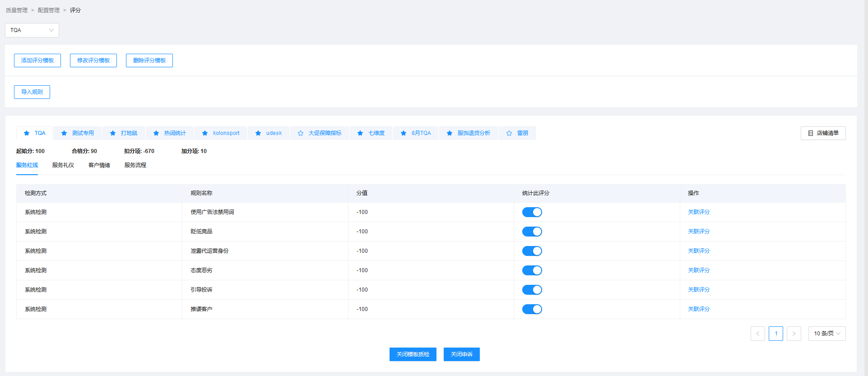Image resolution: width=868 pixels, height=376 pixels.
Task: Switch to 服务礼仪 tab
Action: click(x=63, y=165)
